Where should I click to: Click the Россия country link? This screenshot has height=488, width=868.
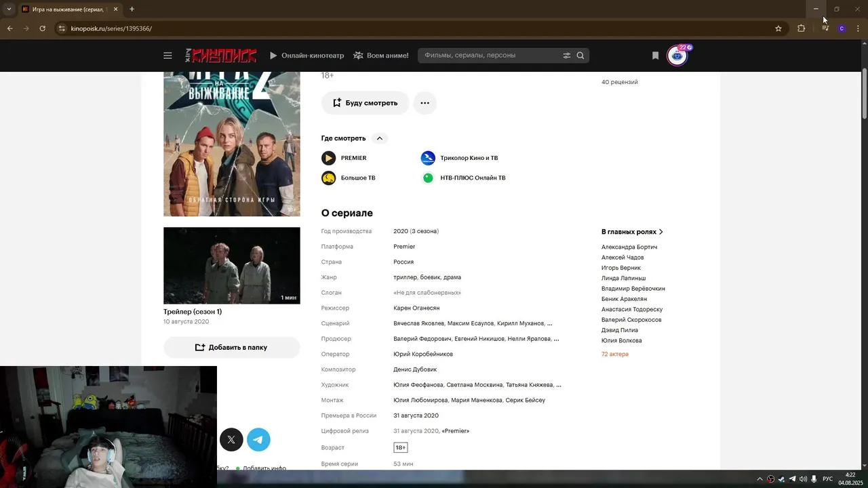tap(403, 262)
